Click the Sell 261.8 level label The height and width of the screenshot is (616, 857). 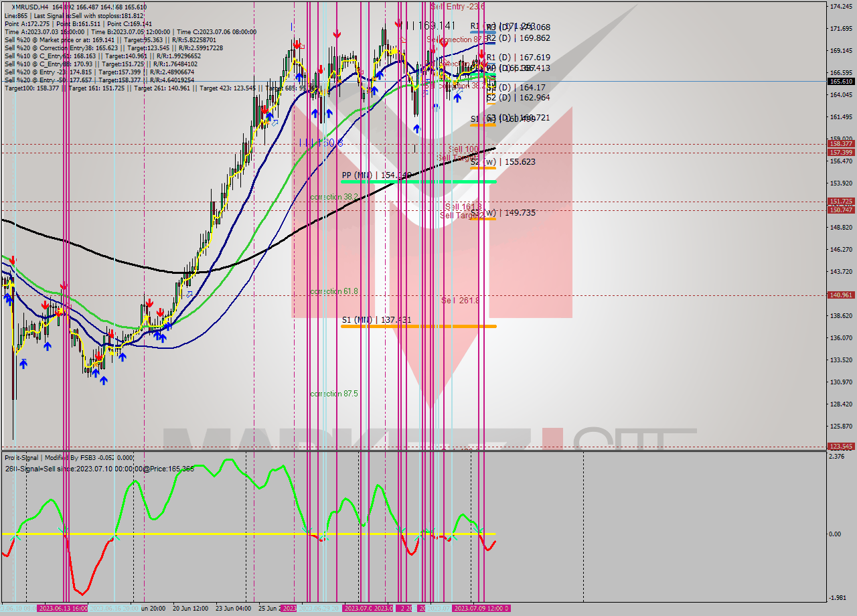click(x=460, y=301)
